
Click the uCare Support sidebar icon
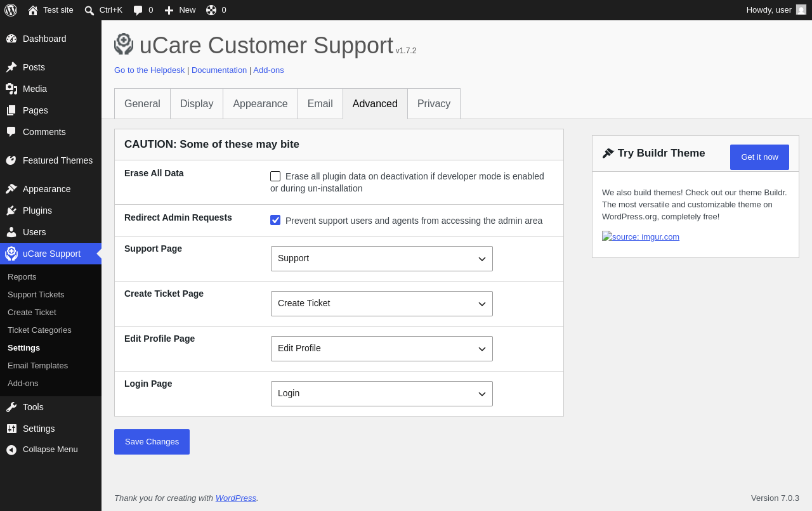(11, 254)
